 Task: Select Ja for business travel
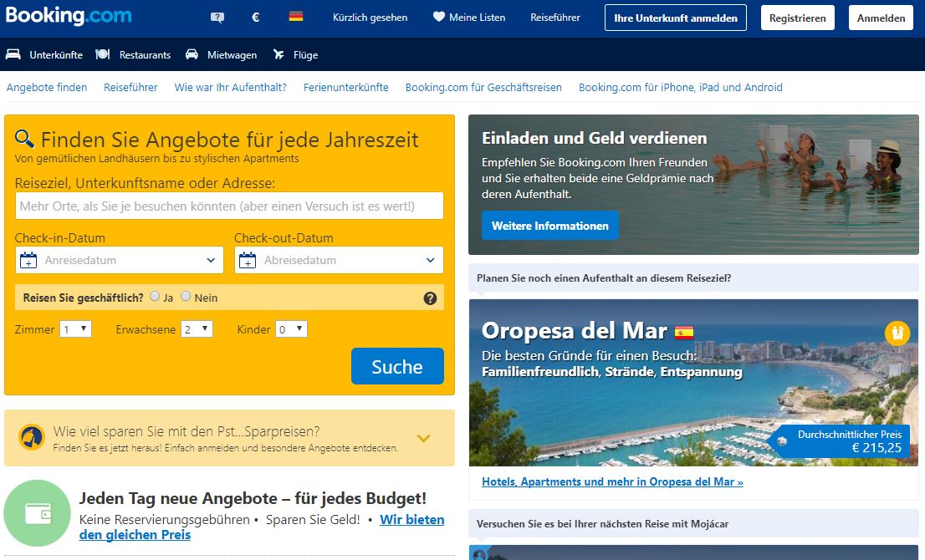[155, 296]
